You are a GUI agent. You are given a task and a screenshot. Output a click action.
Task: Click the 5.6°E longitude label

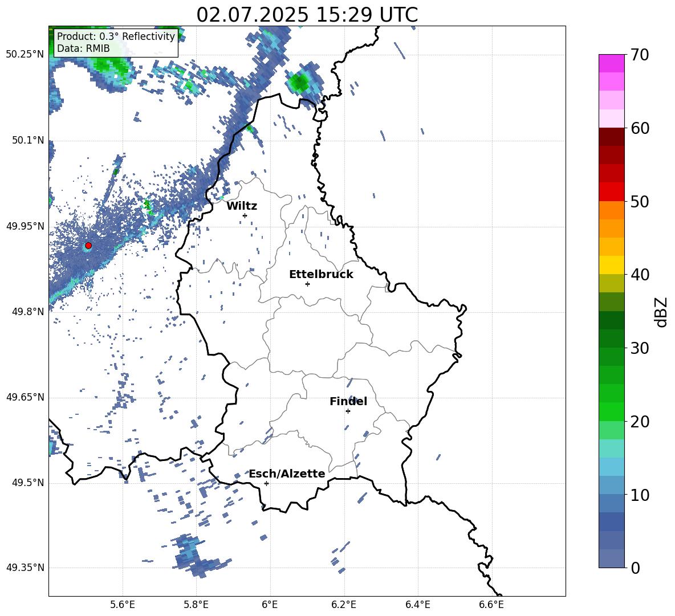123,605
